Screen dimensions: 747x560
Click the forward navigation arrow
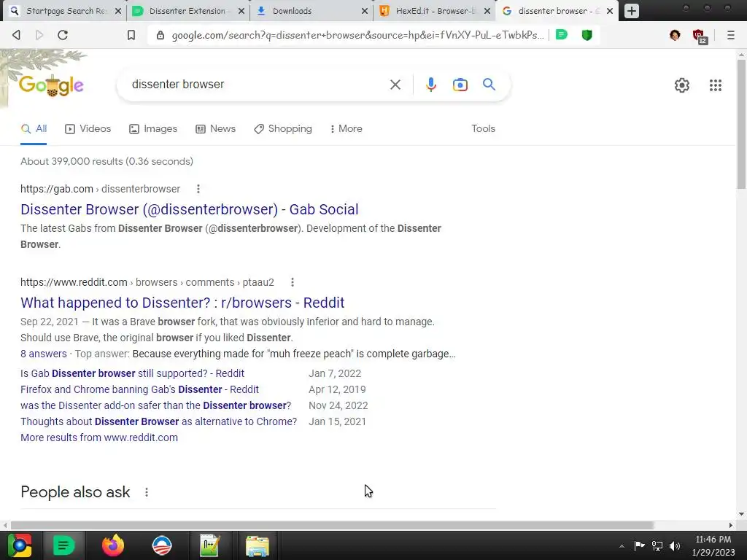(x=39, y=35)
